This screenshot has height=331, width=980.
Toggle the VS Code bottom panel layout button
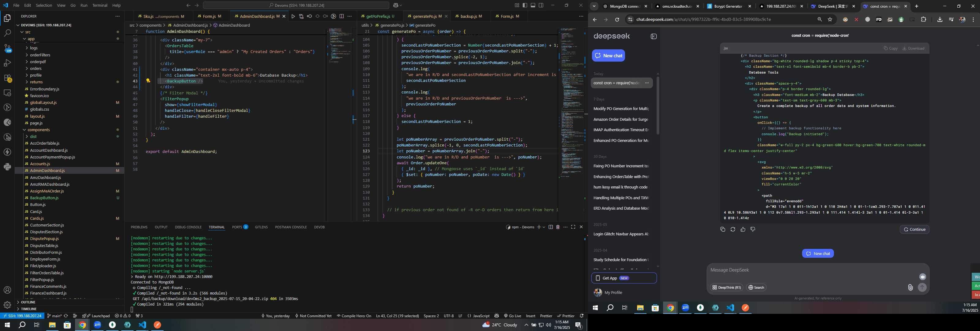pos(533,5)
